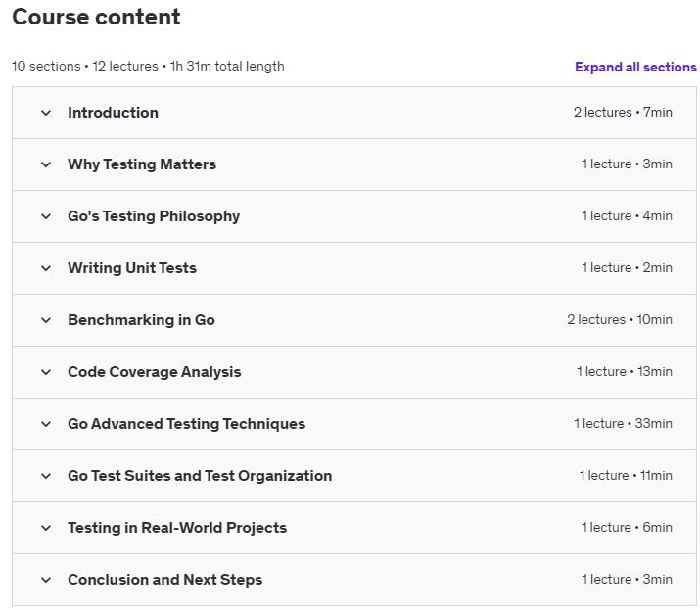
Task: Click the Course content heading
Action: 96,17
